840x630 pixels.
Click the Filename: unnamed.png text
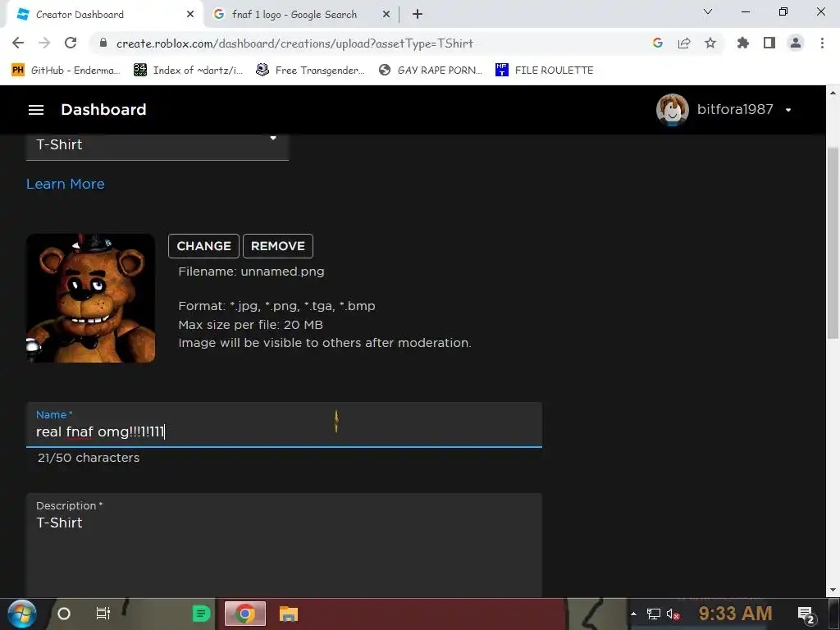(251, 272)
